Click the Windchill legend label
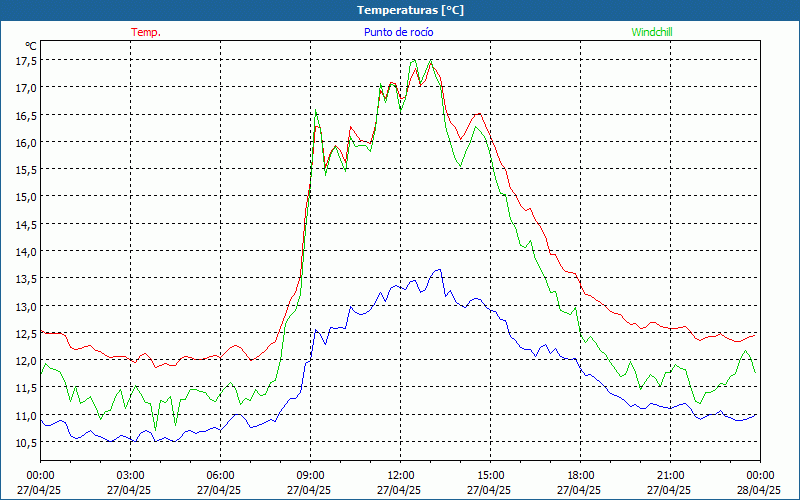 pos(652,32)
